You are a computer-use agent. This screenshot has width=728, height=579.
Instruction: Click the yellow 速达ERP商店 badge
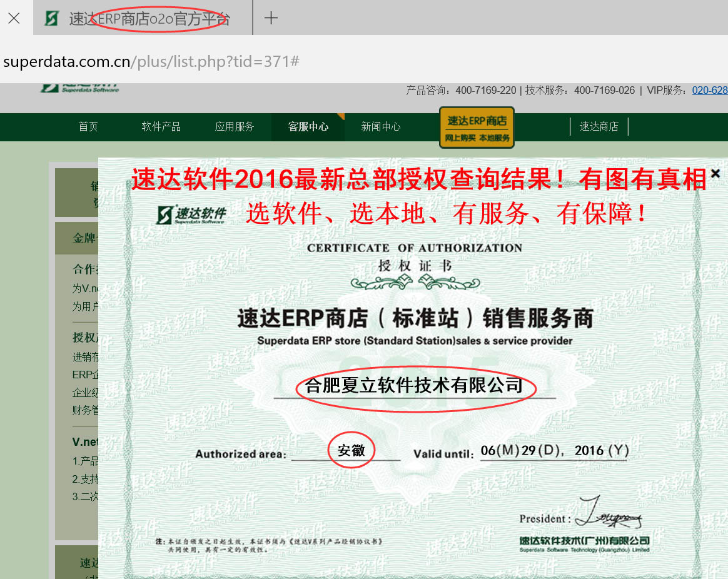click(x=477, y=128)
